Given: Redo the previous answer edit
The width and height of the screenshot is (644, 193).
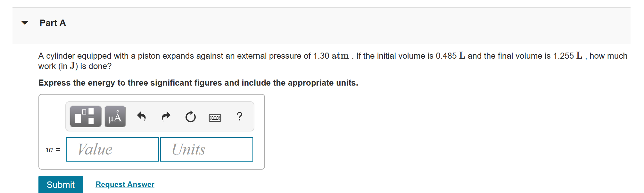Looking at the screenshot, I should coord(166,117).
